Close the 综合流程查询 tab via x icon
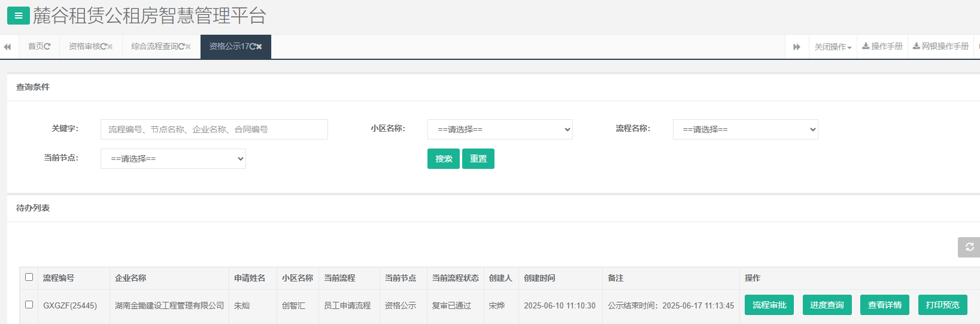Image resolution: width=980 pixels, height=324 pixels. point(188,47)
